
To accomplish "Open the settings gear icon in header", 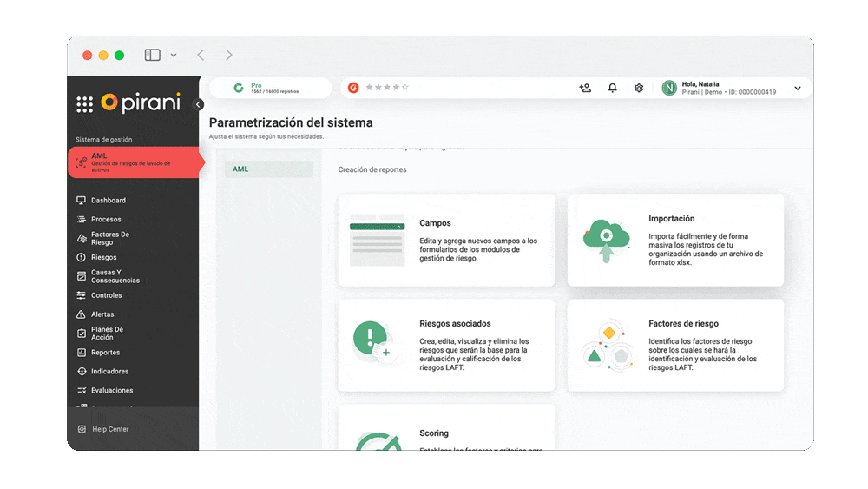I will coord(639,88).
